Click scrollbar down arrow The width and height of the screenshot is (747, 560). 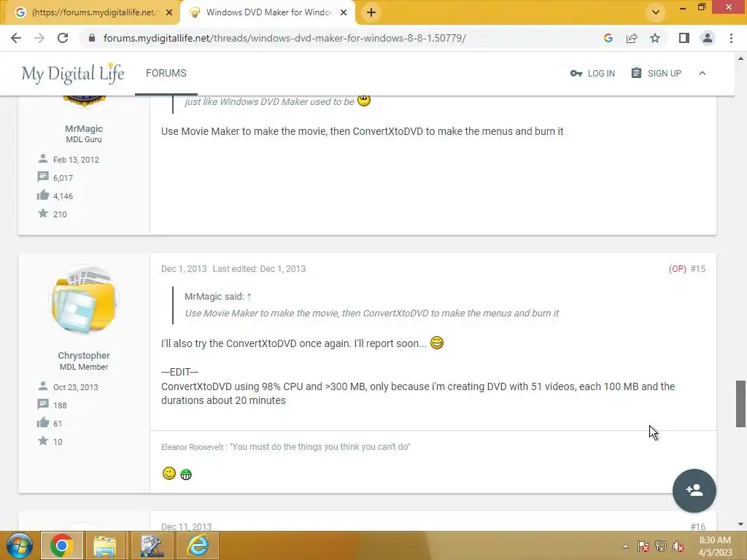tap(740, 524)
